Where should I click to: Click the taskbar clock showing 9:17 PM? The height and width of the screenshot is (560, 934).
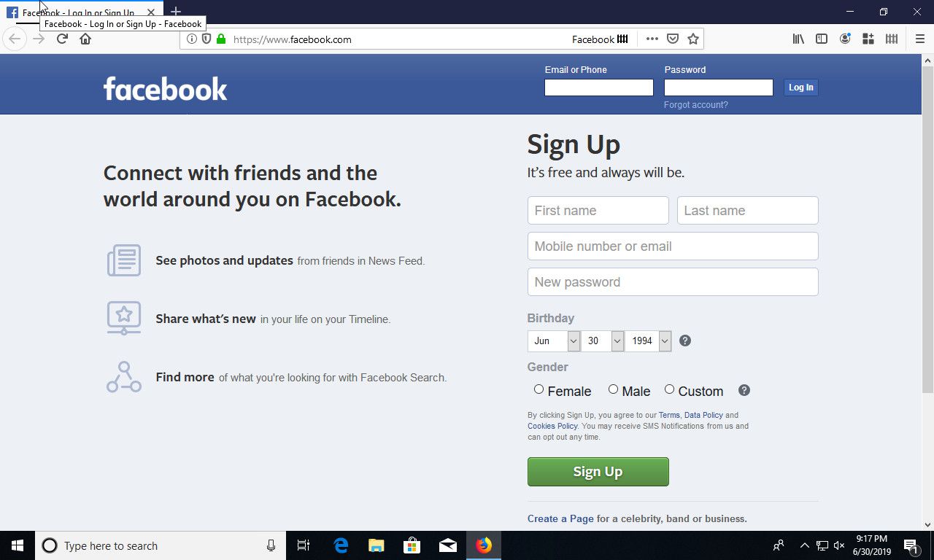pos(871,545)
